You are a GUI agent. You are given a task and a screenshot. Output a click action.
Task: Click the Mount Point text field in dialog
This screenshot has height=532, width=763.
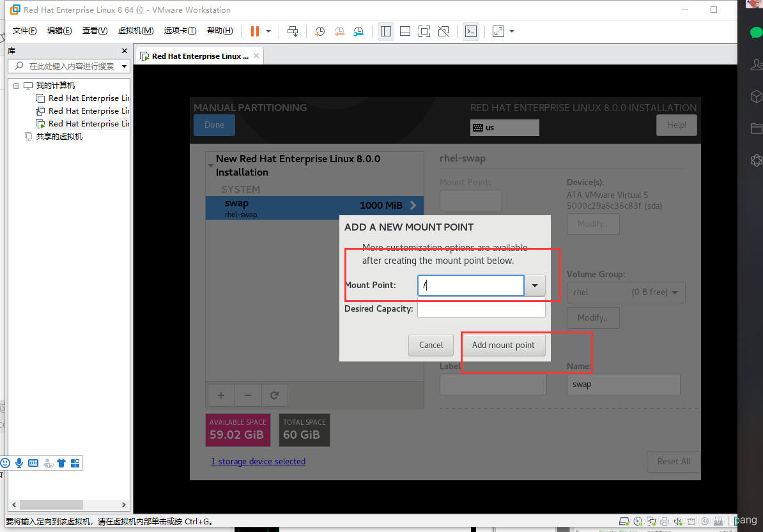(x=470, y=285)
